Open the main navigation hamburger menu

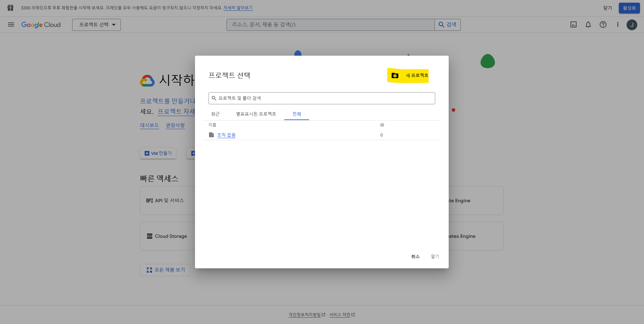pos(11,24)
